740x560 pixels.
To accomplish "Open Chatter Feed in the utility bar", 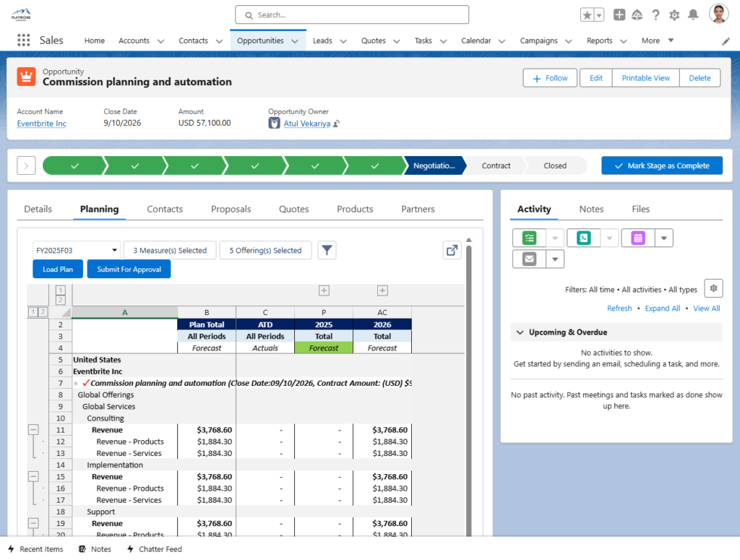I will [x=155, y=549].
